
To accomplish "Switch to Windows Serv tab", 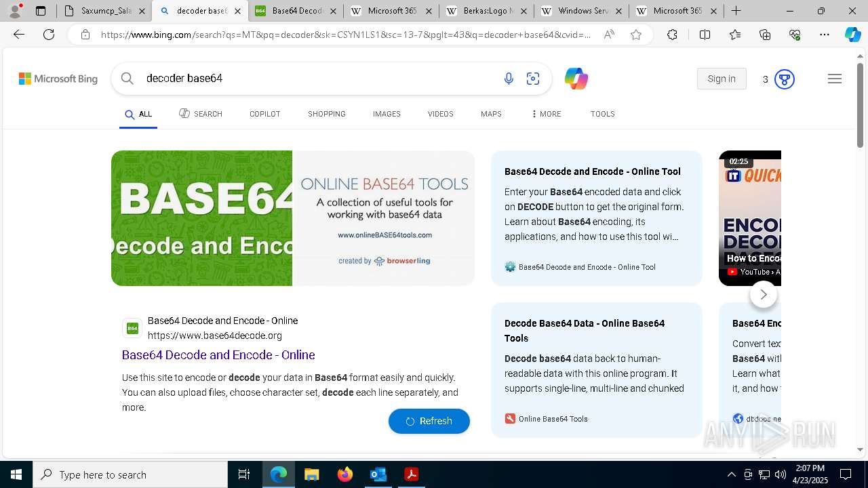I will pos(581,11).
